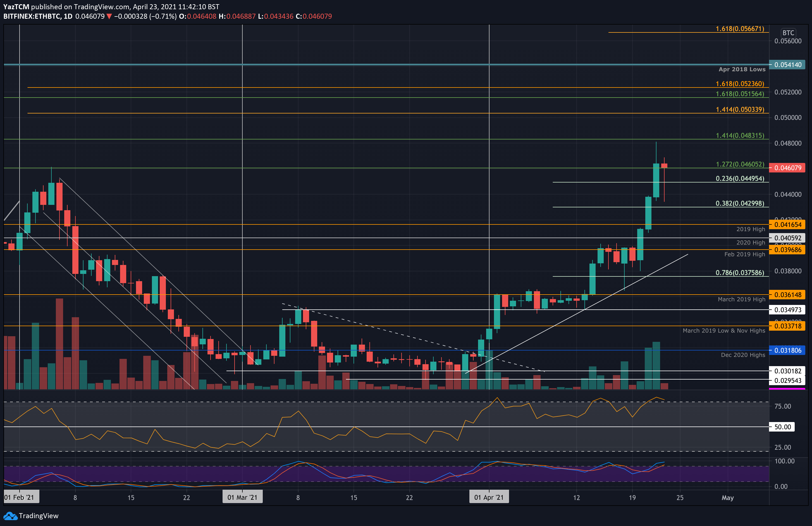Click the open value O:0.046408
This screenshot has height=526, width=812.
197,16
